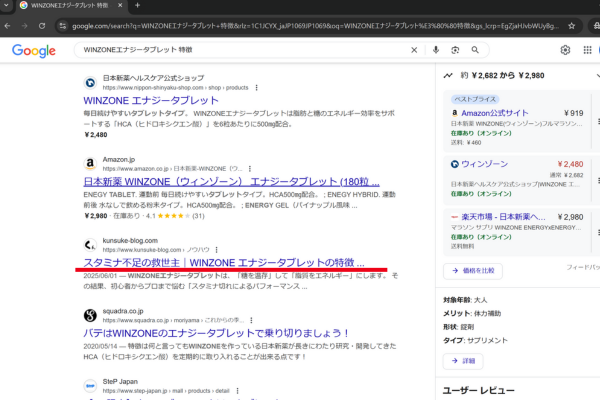Image resolution: width=600 pixels, height=400 pixels.
Task: Open the バテはWINZONEのエナジータブレット result
Action: (216, 333)
